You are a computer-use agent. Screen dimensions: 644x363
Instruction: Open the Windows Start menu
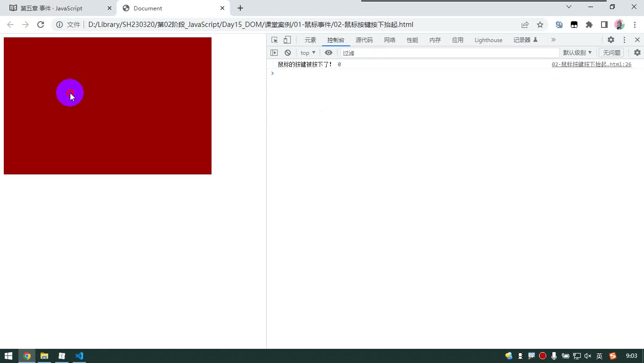8,356
